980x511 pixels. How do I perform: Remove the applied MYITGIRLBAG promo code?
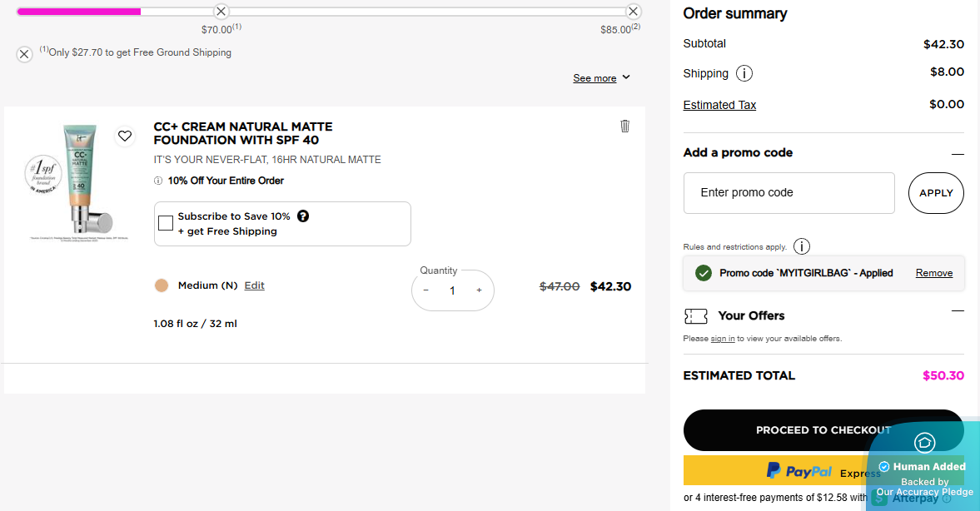[933, 273]
